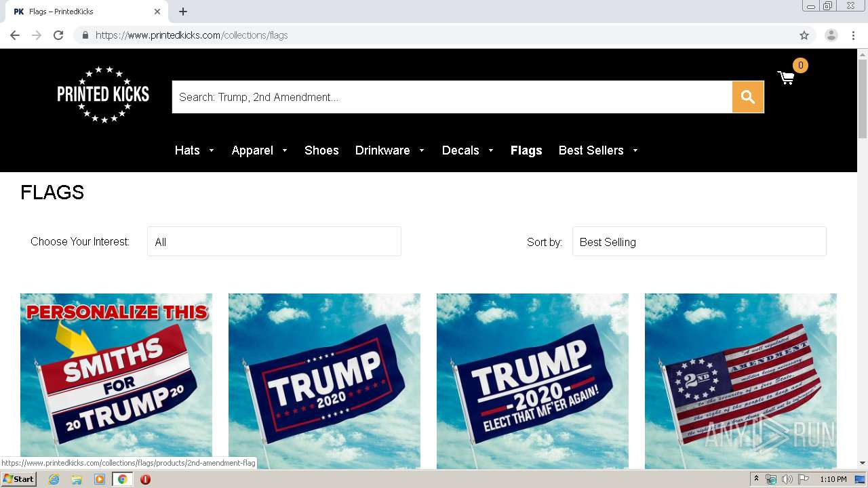Open the Sort by Best Selling dropdown

(x=699, y=241)
